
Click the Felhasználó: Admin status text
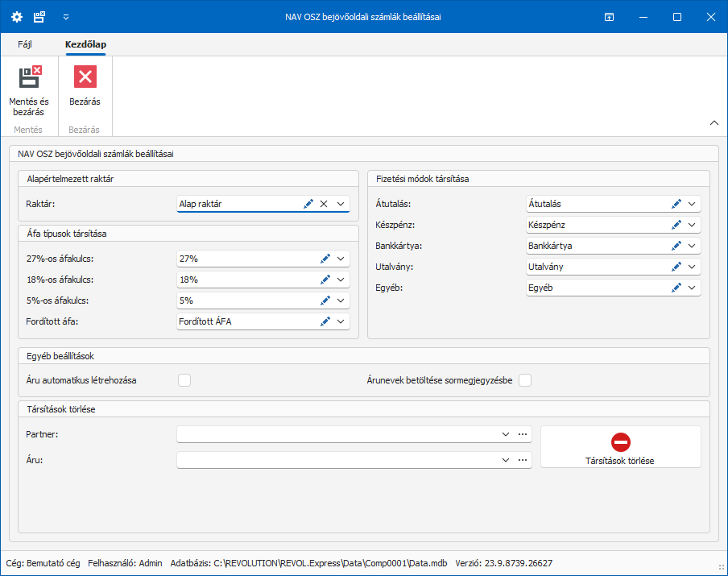(x=125, y=563)
